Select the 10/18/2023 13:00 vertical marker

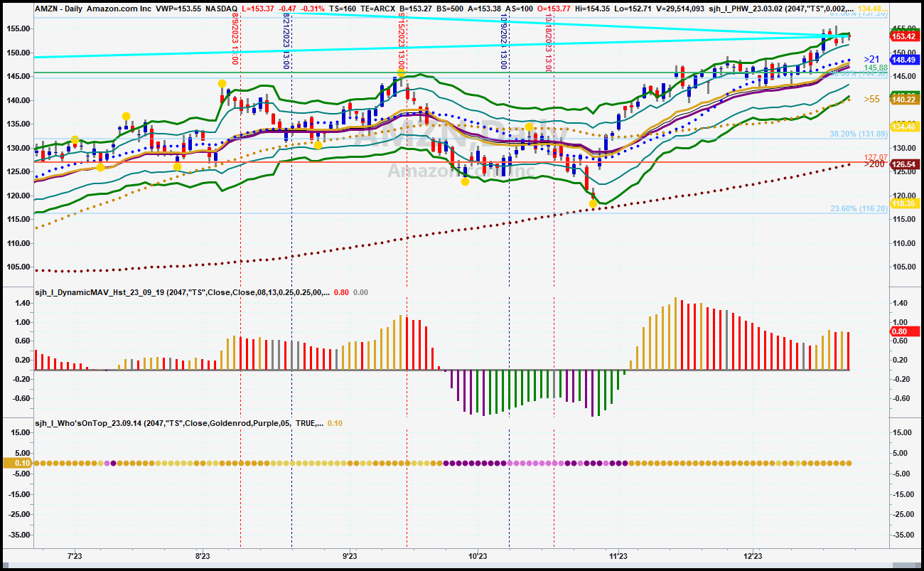click(548, 43)
